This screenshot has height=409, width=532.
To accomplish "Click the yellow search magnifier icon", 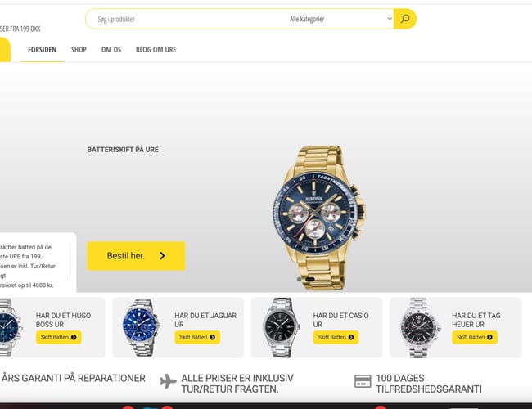I will click(405, 19).
